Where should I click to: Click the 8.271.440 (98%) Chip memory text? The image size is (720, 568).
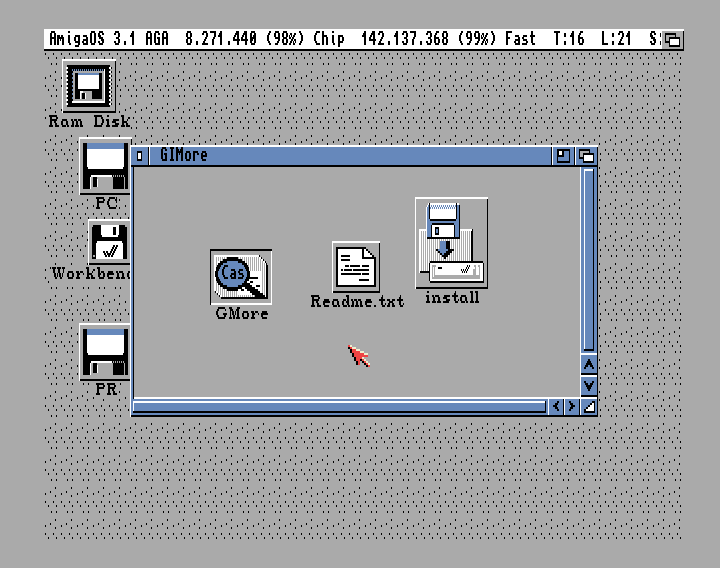tap(265, 39)
